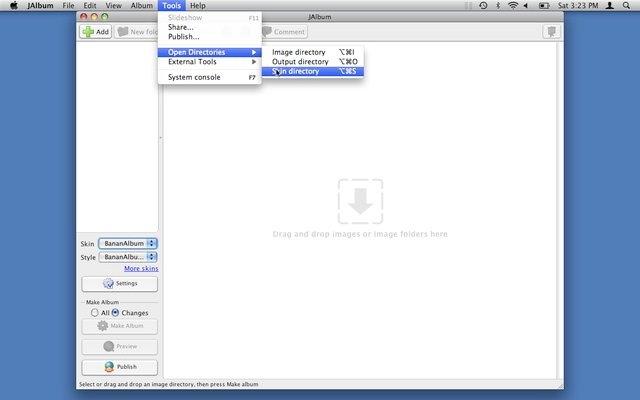640x400 pixels.
Task: Click the main window vertical scrollbar
Action: [560, 210]
